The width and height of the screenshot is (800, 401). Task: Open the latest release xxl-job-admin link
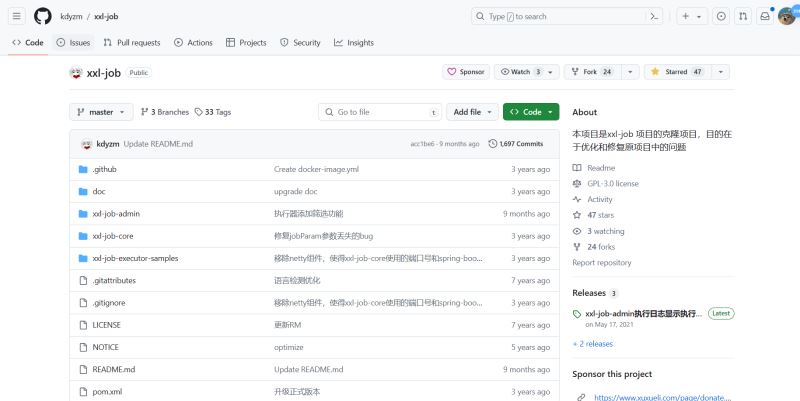pyautogui.click(x=643, y=314)
